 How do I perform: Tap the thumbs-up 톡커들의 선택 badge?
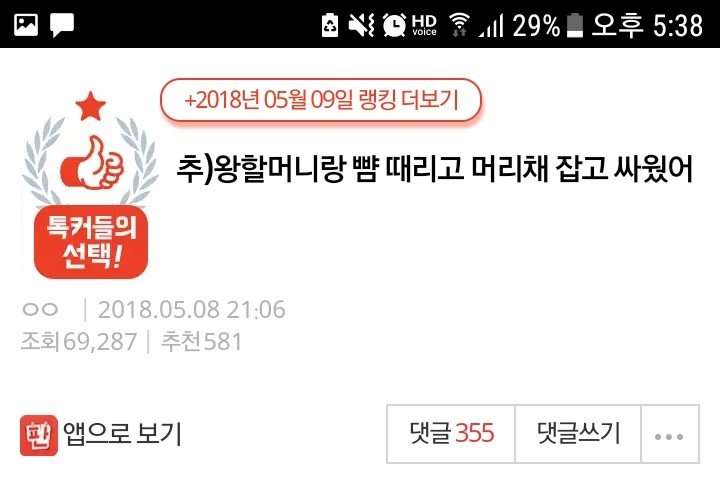tap(90, 185)
